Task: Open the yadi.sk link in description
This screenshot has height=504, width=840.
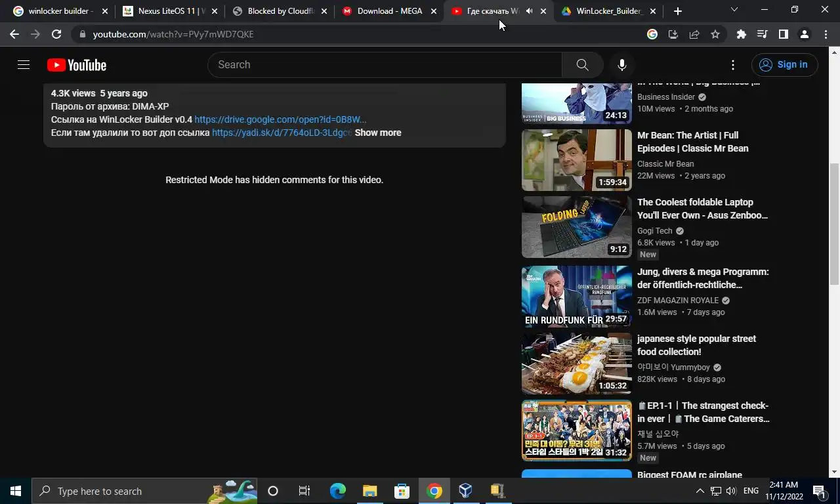Action: tap(282, 133)
